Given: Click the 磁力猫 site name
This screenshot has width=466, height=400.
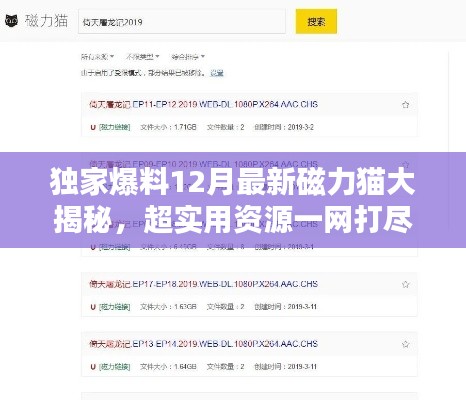Looking at the screenshot, I should pyautogui.click(x=46, y=21).
